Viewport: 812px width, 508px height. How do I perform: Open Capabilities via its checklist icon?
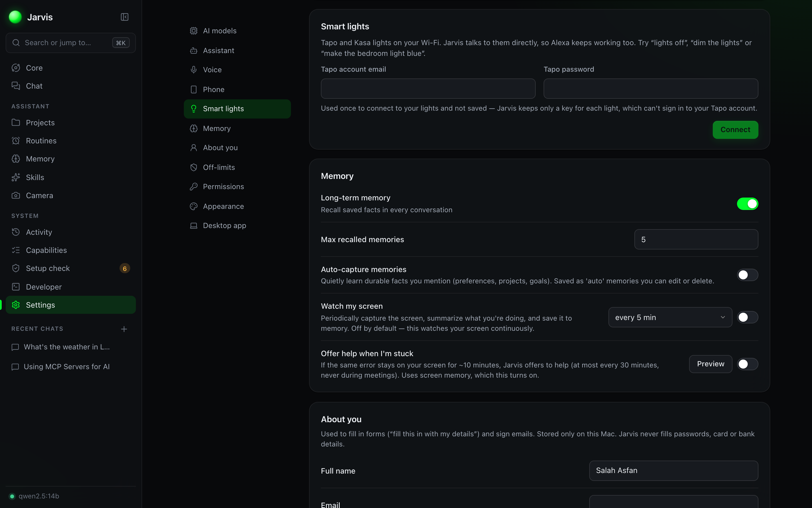[x=16, y=250]
